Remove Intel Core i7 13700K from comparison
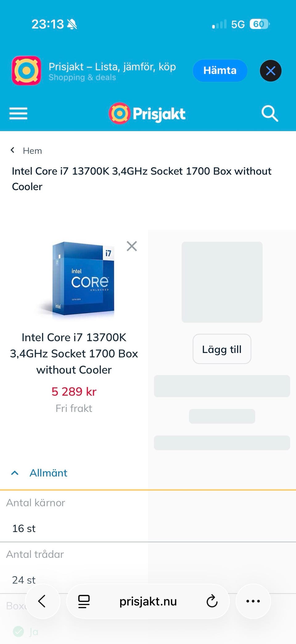Screen dimensions: 296x644 coord(132,246)
